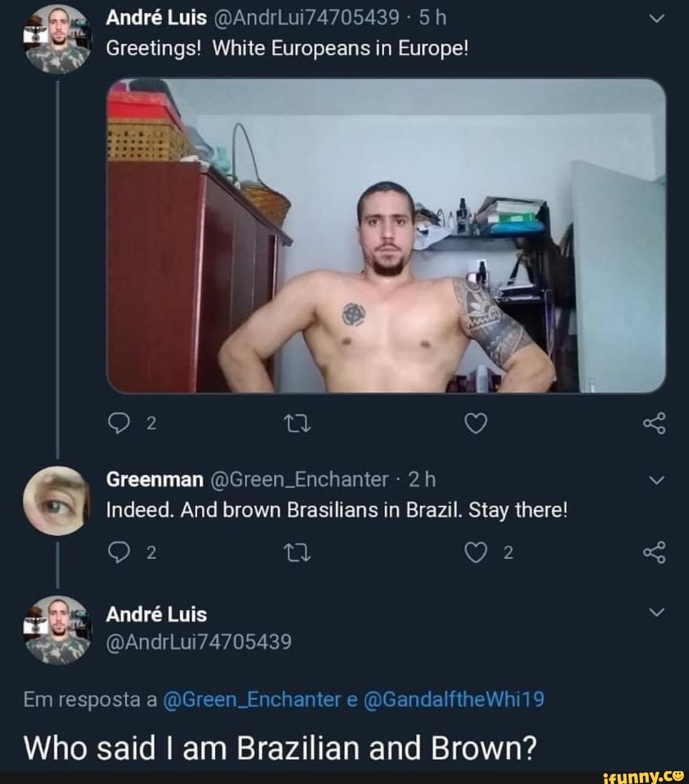689x784 pixels.
Task: Open the @GandalftheWhi19 mention link
Action: click(454, 700)
